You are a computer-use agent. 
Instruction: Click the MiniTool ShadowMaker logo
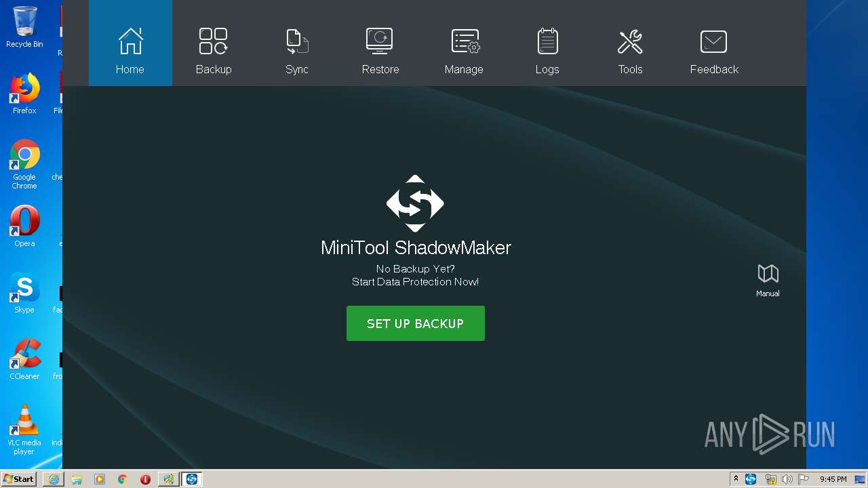coord(415,203)
